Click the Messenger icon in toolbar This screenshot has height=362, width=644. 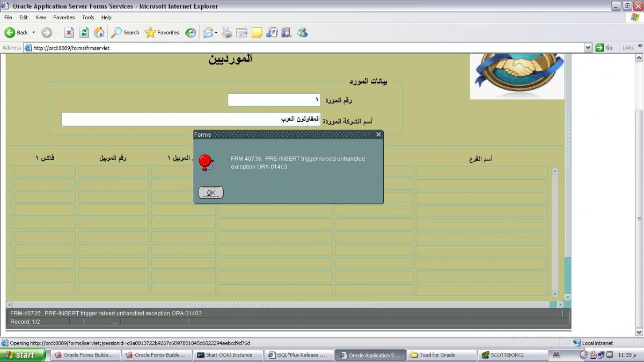point(302,33)
